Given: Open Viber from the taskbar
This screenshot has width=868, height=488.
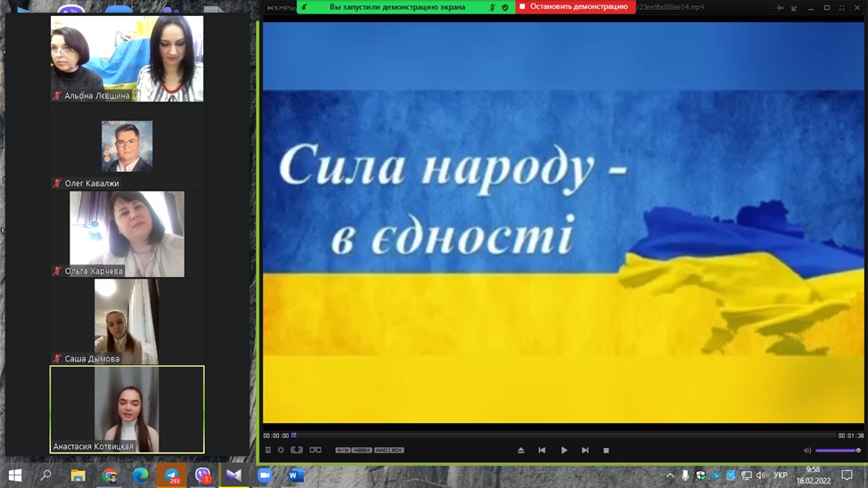Looking at the screenshot, I should pyautogui.click(x=202, y=476).
